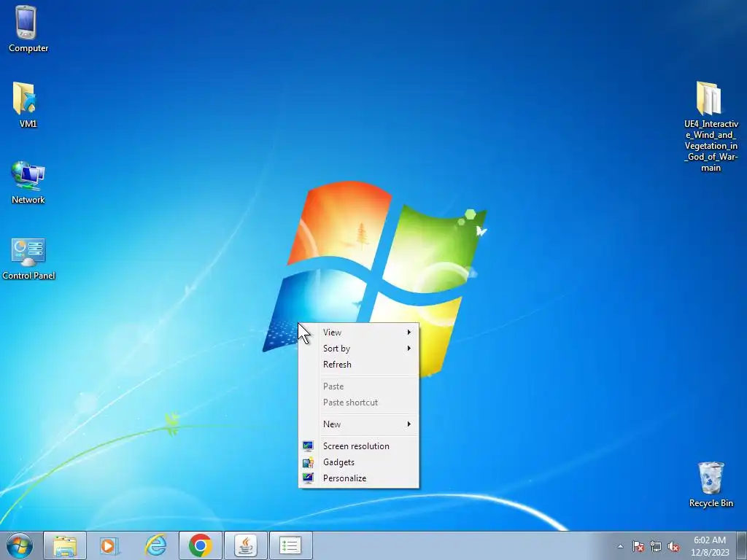The width and height of the screenshot is (747, 560).
Task: Click the network status tray icon
Action: (x=656, y=546)
